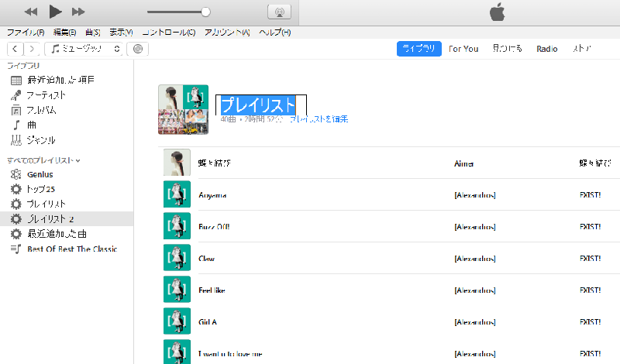Open the アカウント(A) menu

pyautogui.click(x=227, y=33)
